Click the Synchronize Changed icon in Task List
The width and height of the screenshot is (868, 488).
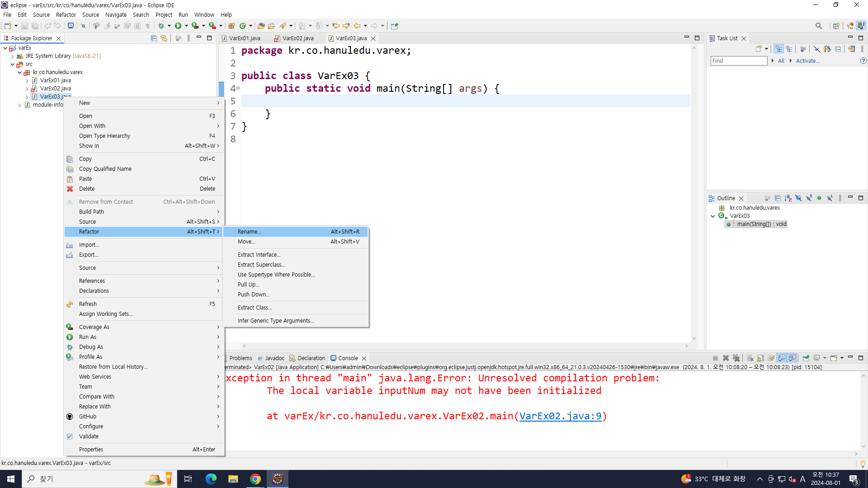coord(851,49)
